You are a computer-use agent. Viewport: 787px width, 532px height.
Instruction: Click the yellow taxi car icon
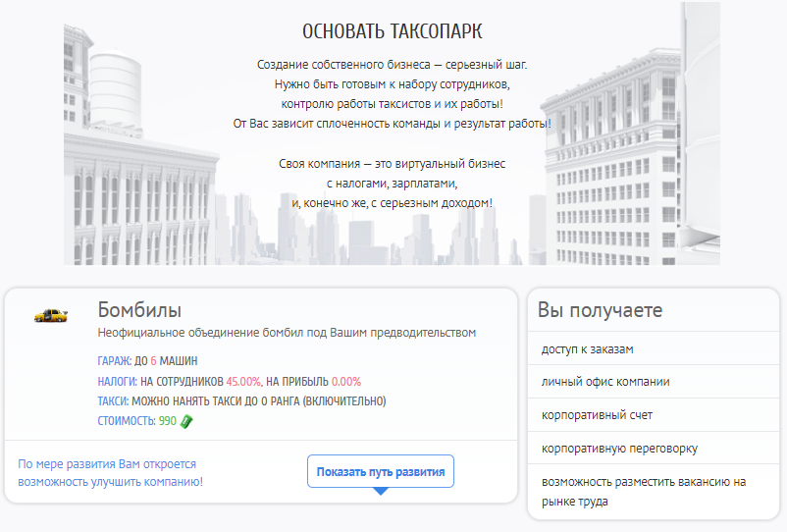click(51, 315)
